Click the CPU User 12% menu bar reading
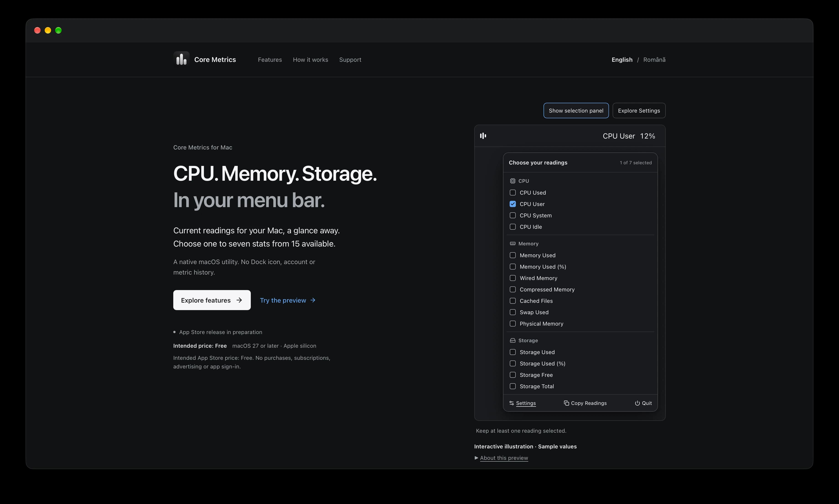 tap(629, 136)
